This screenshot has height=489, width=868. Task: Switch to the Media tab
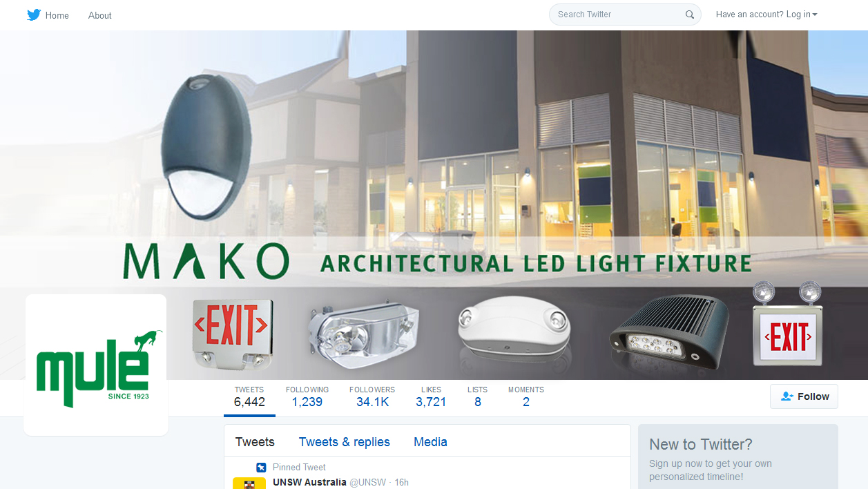(x=430, y=442)
